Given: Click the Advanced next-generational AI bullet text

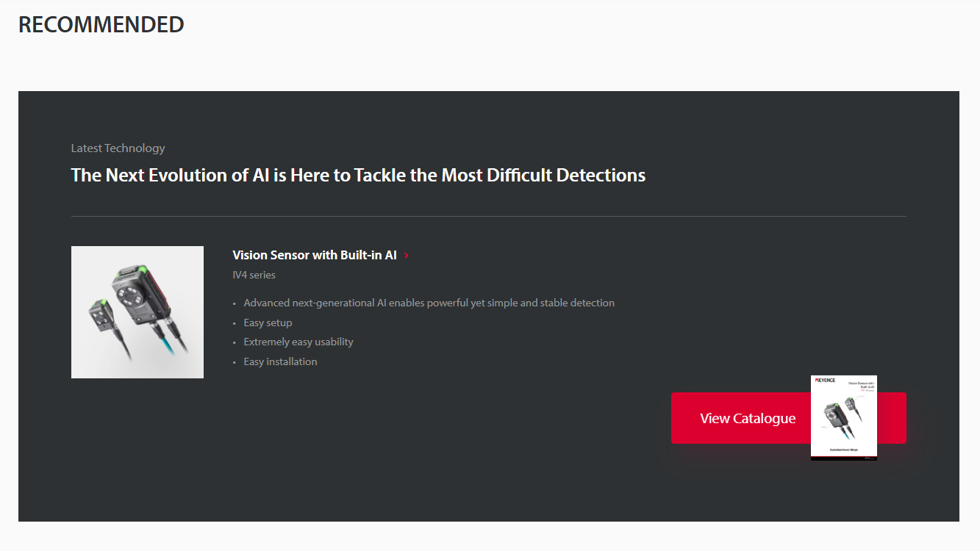Looking at the screenshot, I should 429,303.
